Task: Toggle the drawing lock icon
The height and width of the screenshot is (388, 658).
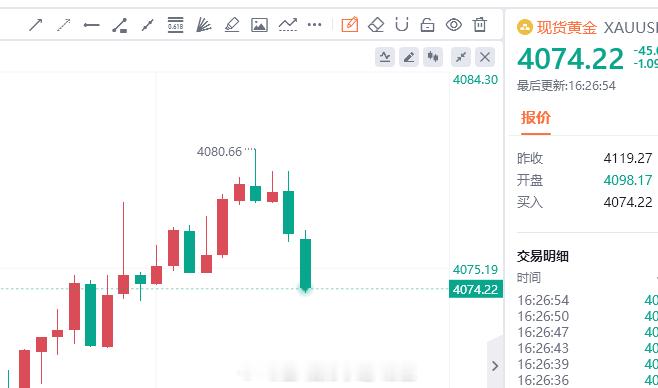Action: click(427, 25)
